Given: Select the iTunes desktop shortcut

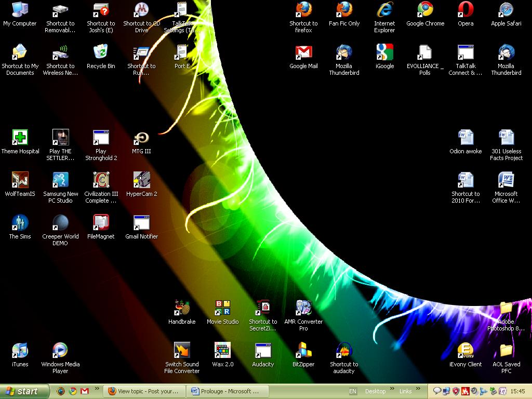Looking at the screenshot, I should pyautogui.click(x=20, y=351).
